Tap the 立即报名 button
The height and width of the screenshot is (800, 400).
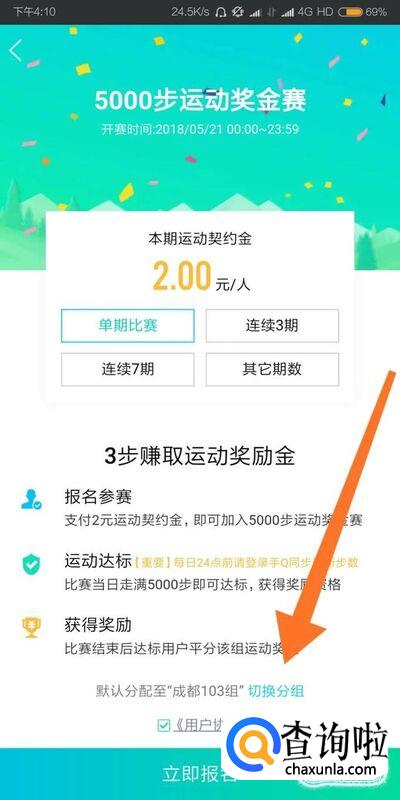coord(200,773)
